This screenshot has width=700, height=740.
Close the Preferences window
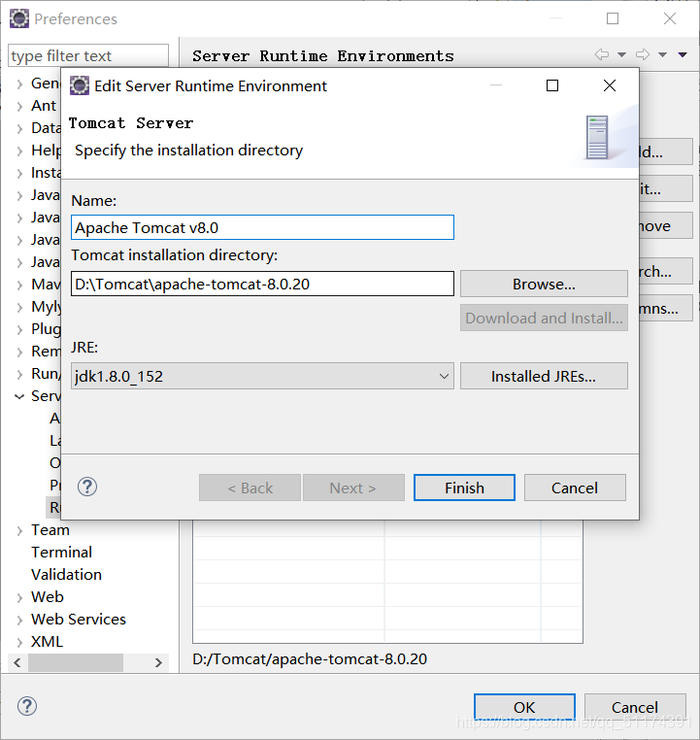click(670, 18)
